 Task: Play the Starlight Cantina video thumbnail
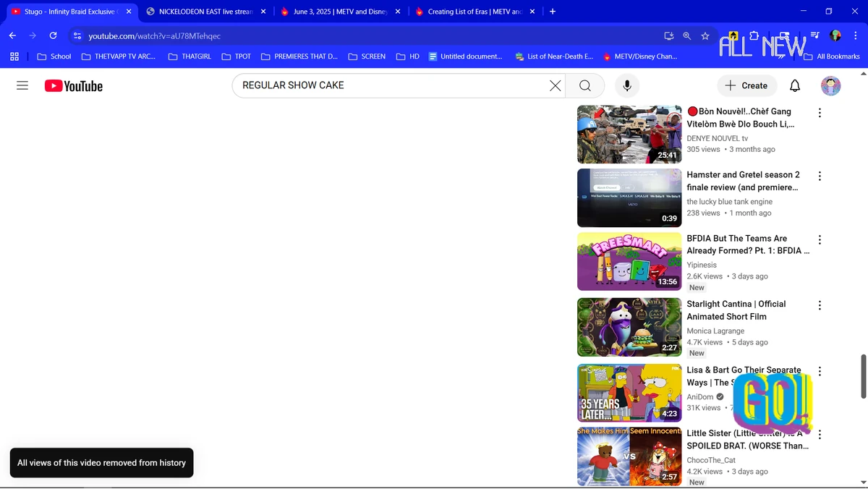[x=629, y=327]
